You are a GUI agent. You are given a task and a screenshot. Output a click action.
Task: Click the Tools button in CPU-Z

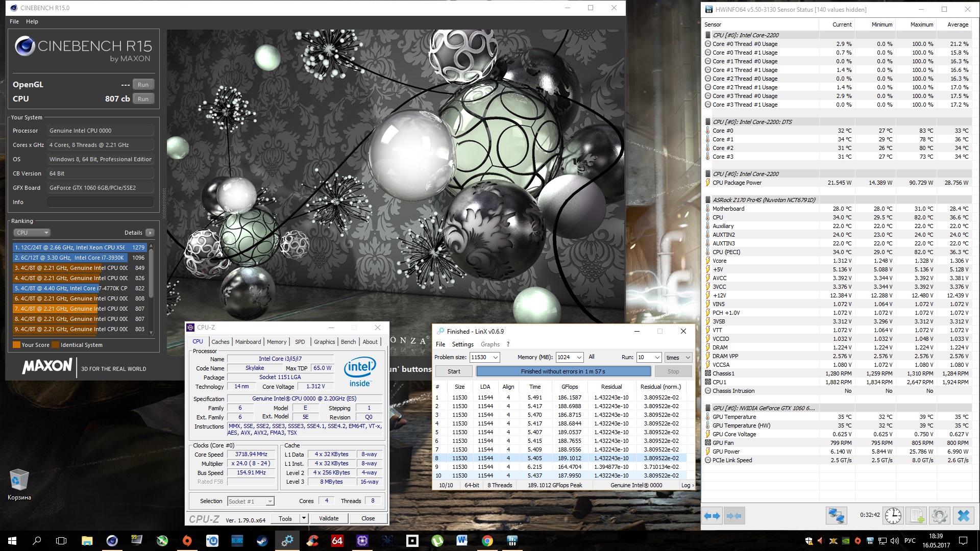click(285, 518)
